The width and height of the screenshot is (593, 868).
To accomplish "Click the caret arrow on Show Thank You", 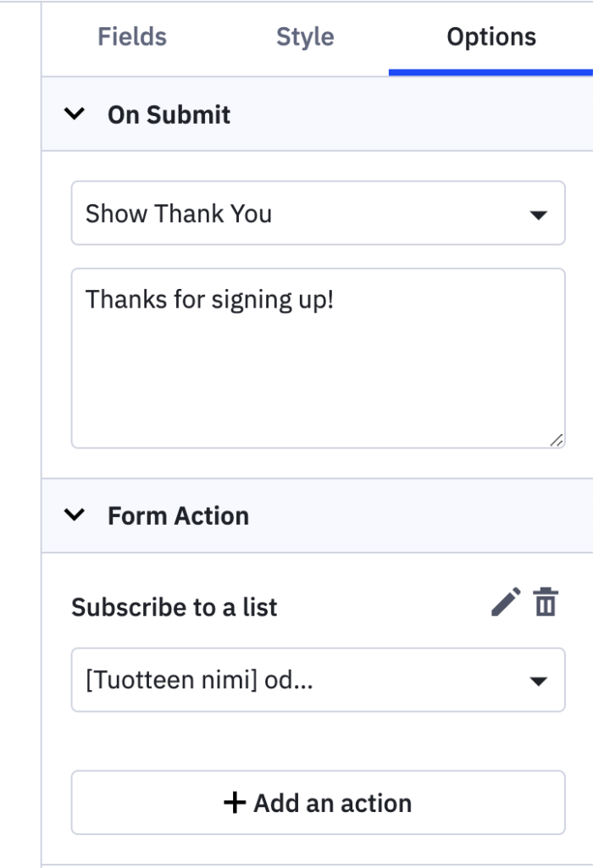I will (x=538, y=215).
